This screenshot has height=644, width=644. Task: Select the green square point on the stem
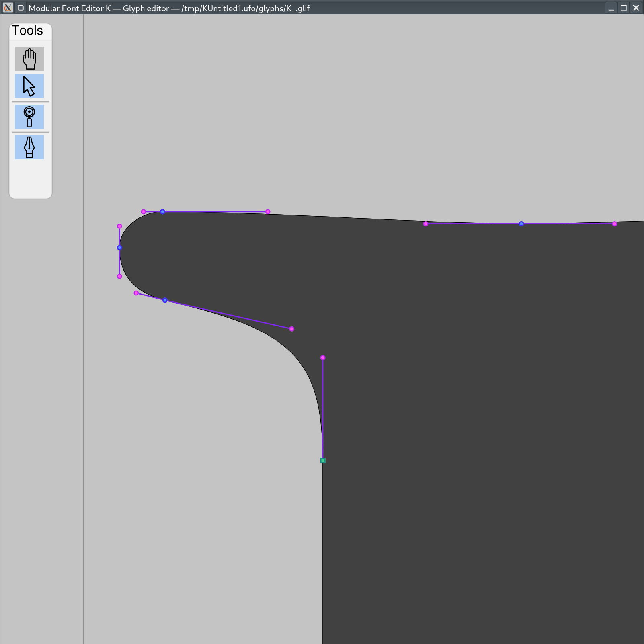[323, 460]
